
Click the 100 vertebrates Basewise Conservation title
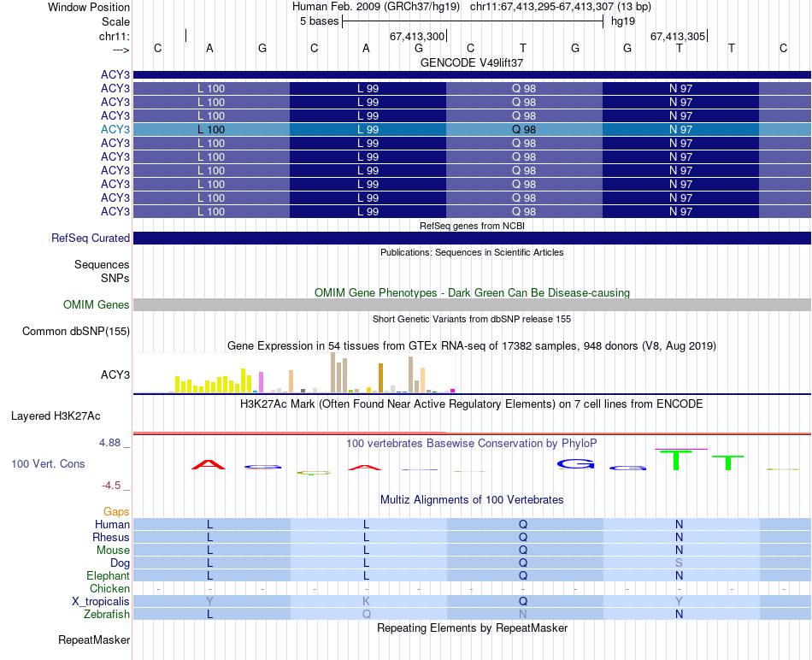point(472,444)
